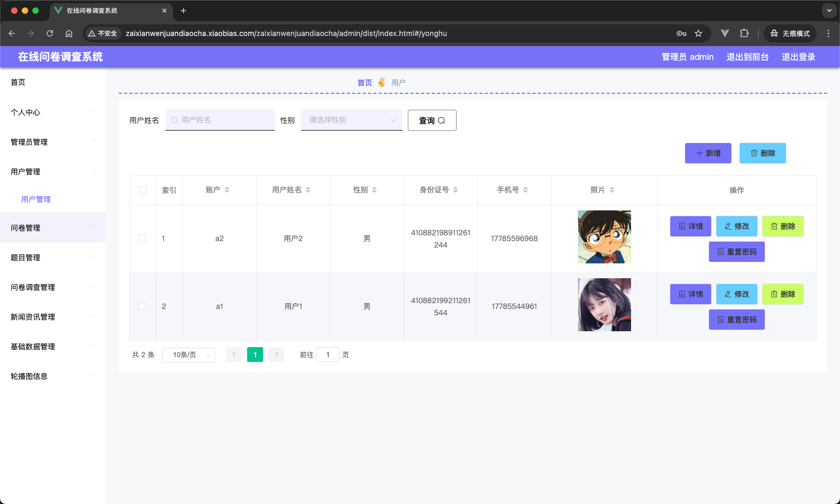Click 重置密码 for user a1
This screenshot has width=840, height=504.
(737, 320)
